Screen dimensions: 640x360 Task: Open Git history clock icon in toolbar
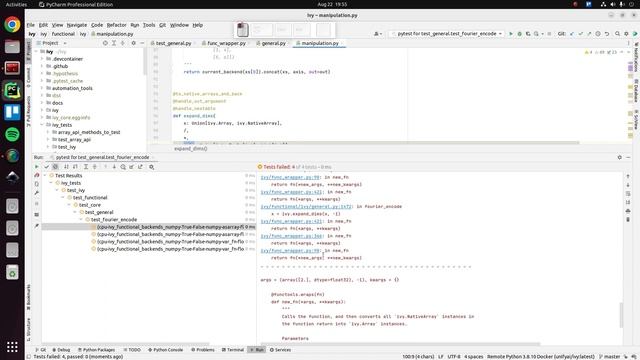tap(598, 34)
